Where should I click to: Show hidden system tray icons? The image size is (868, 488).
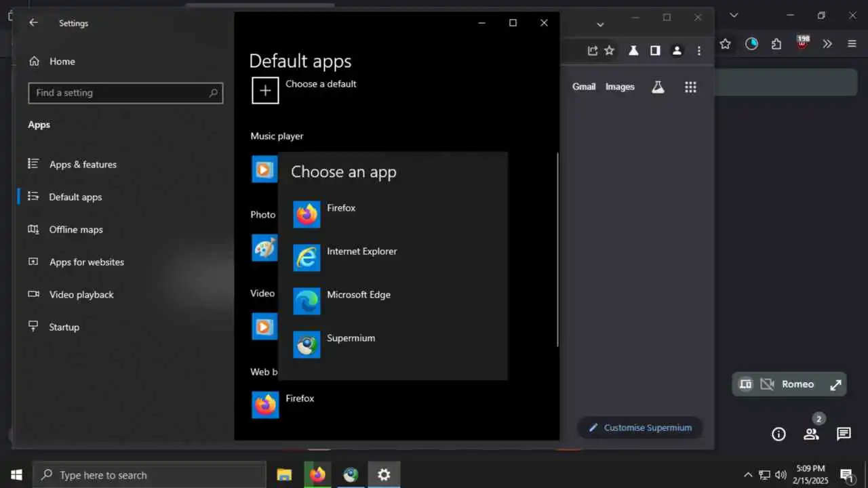pyautogui.click(x=748, y=475)
